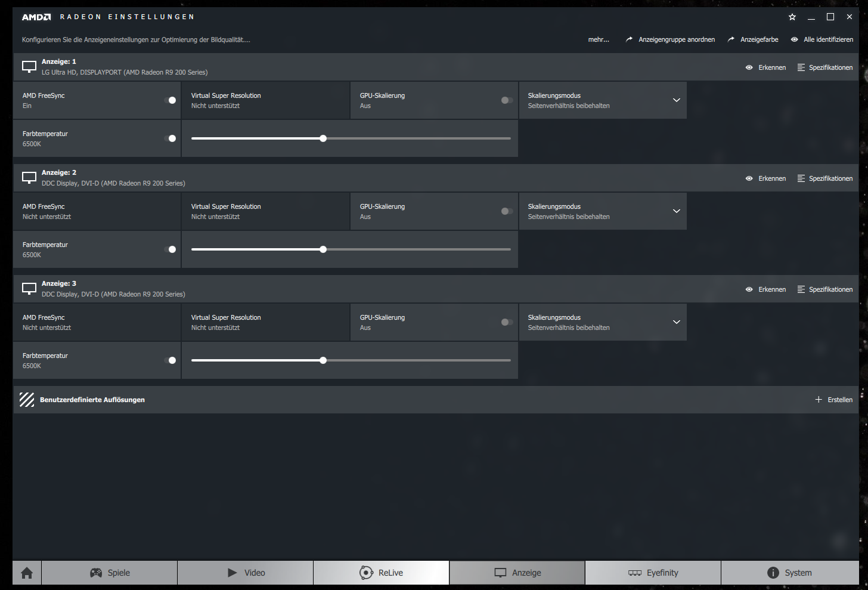Image resolution: width=868 pixels, height=590 pixels.
Task: Select the Anzeige tab
Action: [x=517, y=573]
